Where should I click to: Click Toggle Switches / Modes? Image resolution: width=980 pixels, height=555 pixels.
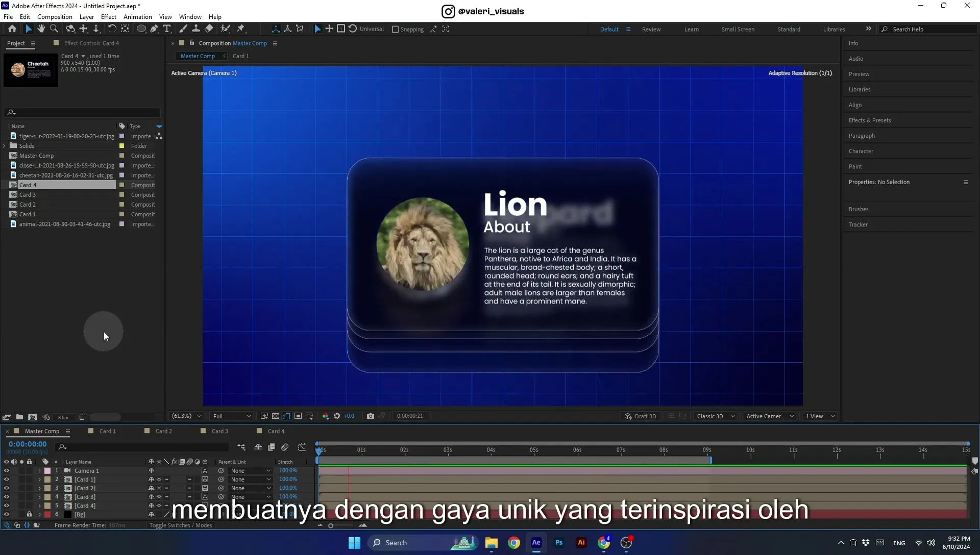coord(180,525)
